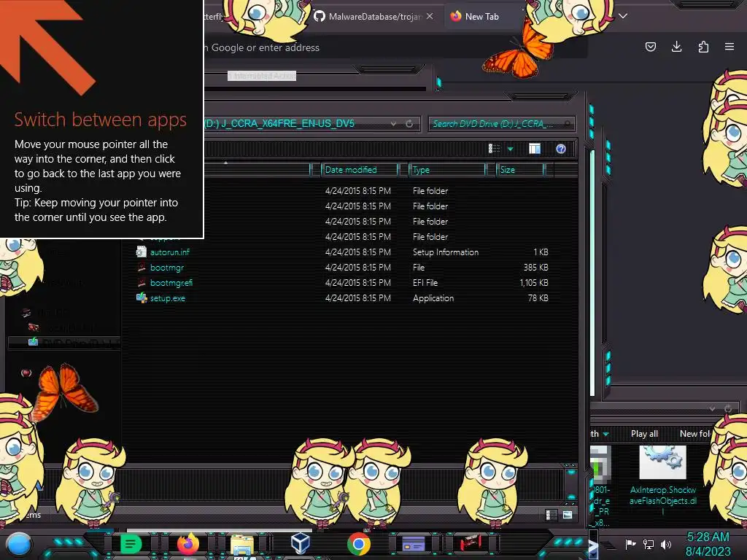Sort by the Size column header

pos(519,169)
